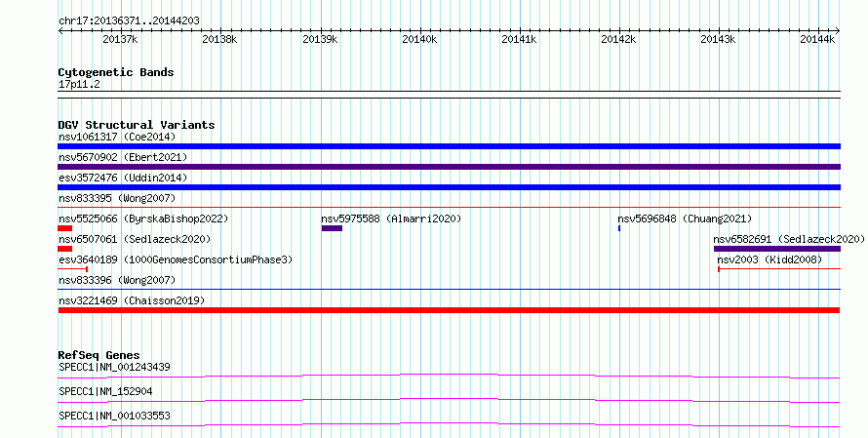Image resolution: width=868 pixels, height=438 pixels.
Task: Click the 20138k ruler tick label
Action: (x=219, y=39)
